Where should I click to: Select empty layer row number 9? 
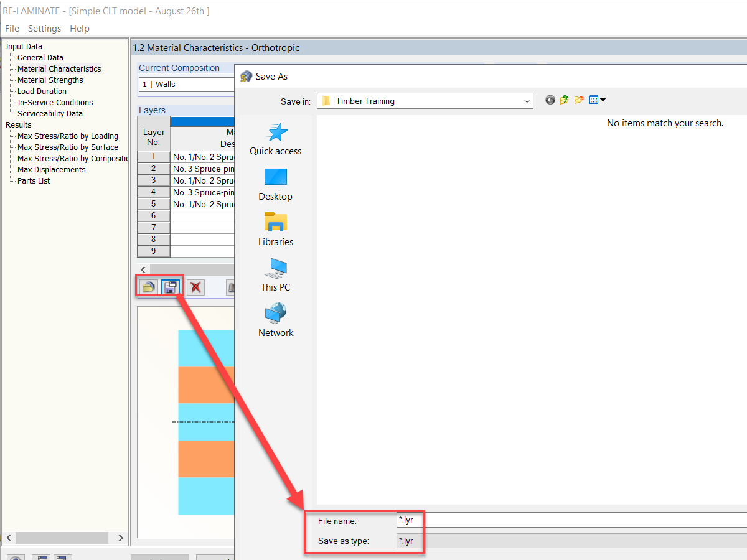click(x=154, y=251)
